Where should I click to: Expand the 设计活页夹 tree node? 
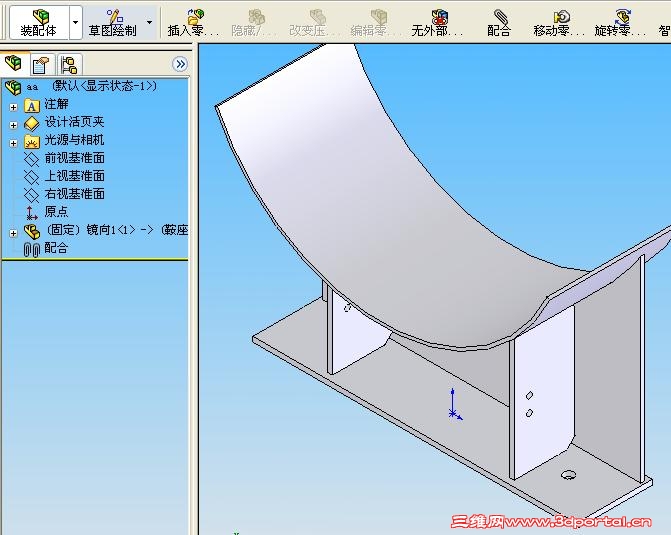tap(13, 125)
